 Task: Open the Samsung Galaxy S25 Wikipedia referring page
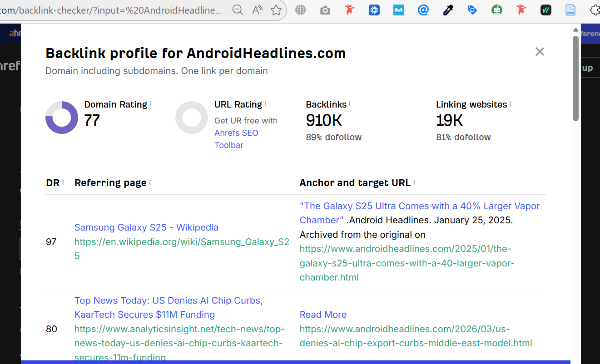[146, 227]
